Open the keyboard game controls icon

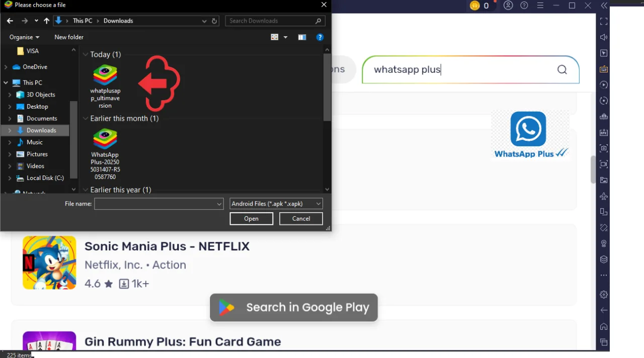click(x=604, y=69)
